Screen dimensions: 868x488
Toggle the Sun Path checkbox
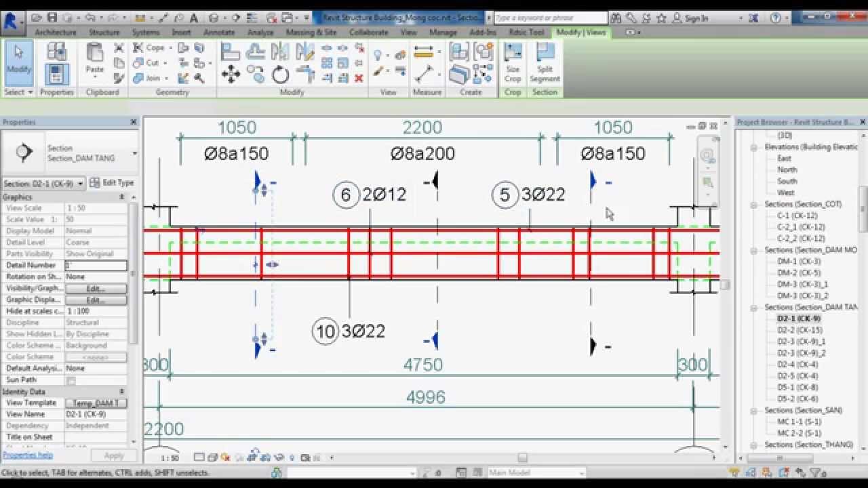tap(71, 380)
